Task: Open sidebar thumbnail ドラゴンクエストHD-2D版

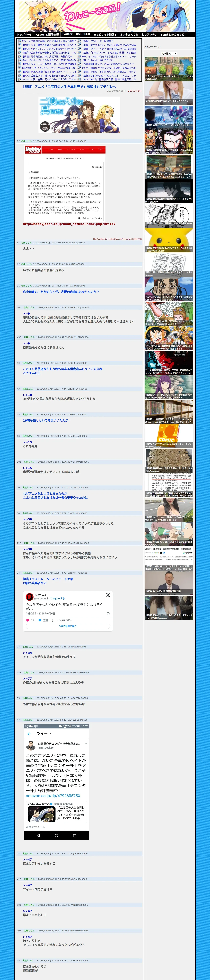Action: [169, 69]
